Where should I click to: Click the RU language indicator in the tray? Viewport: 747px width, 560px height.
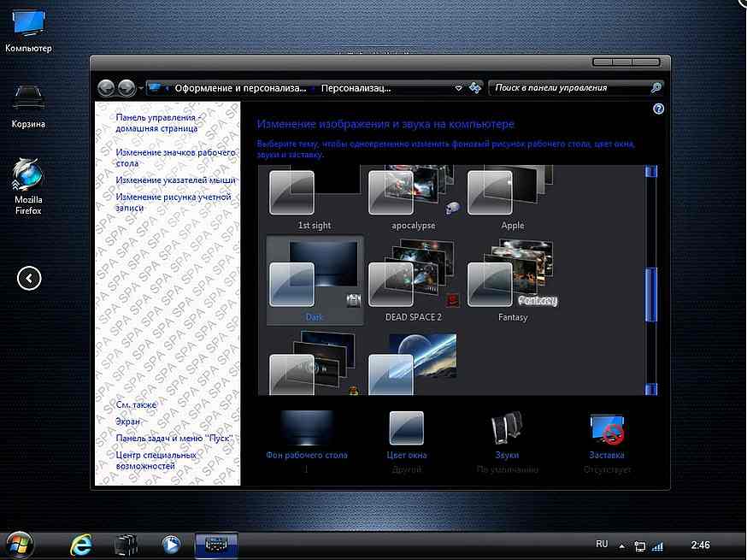point(601,544)
